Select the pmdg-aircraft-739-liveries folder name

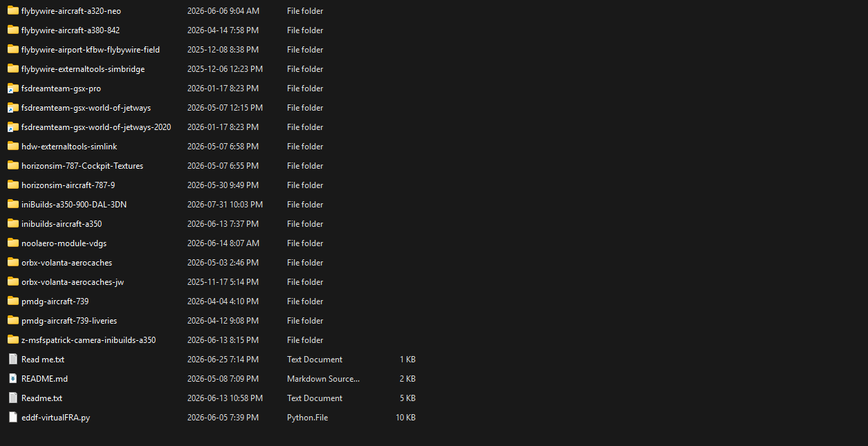[69, 321]
